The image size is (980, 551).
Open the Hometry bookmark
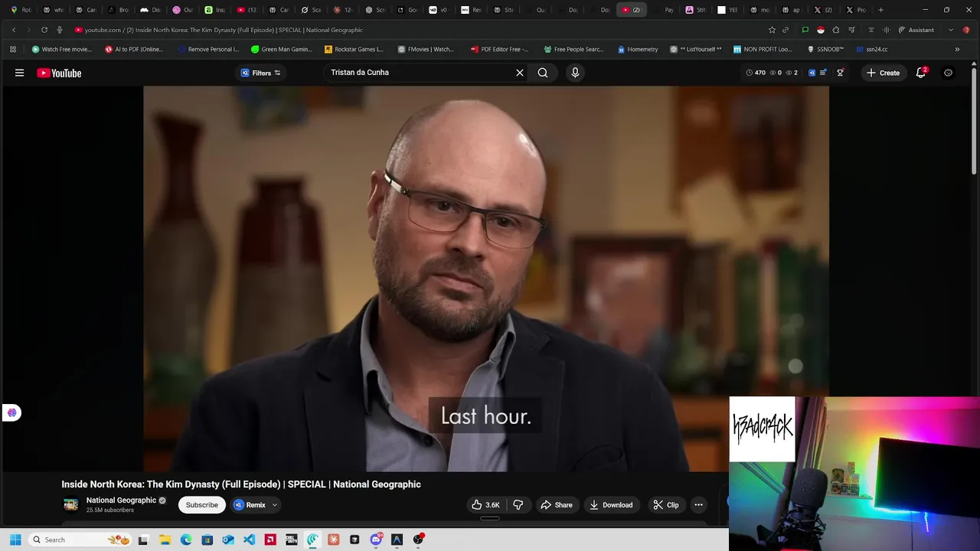(x=638, y=49)
